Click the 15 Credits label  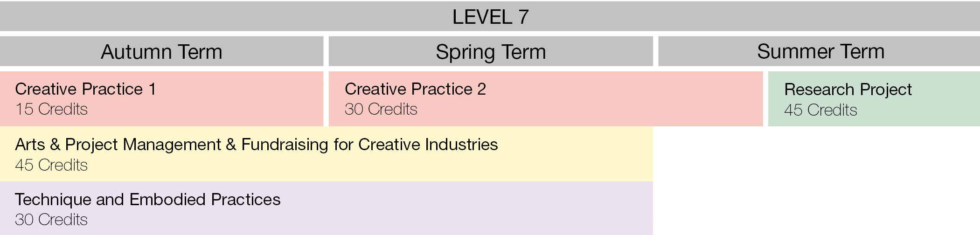click(x=51, y=109)
